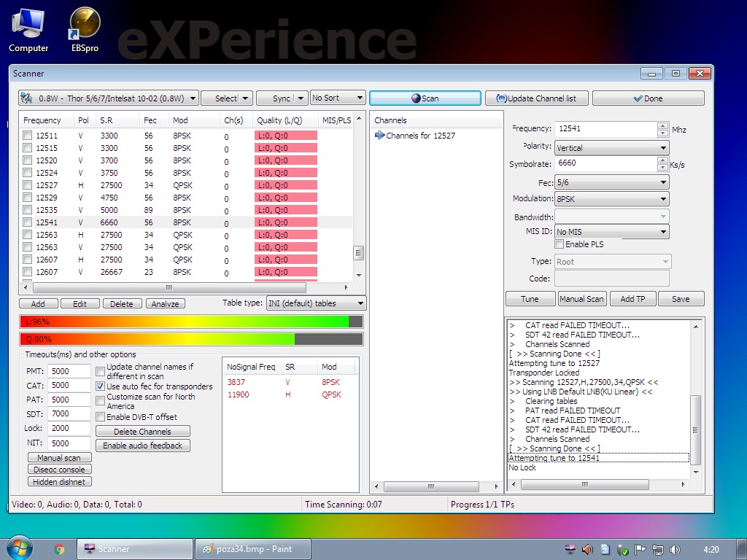Start the Scan button
Screen dimensions: 747x560
pos(425,98)
